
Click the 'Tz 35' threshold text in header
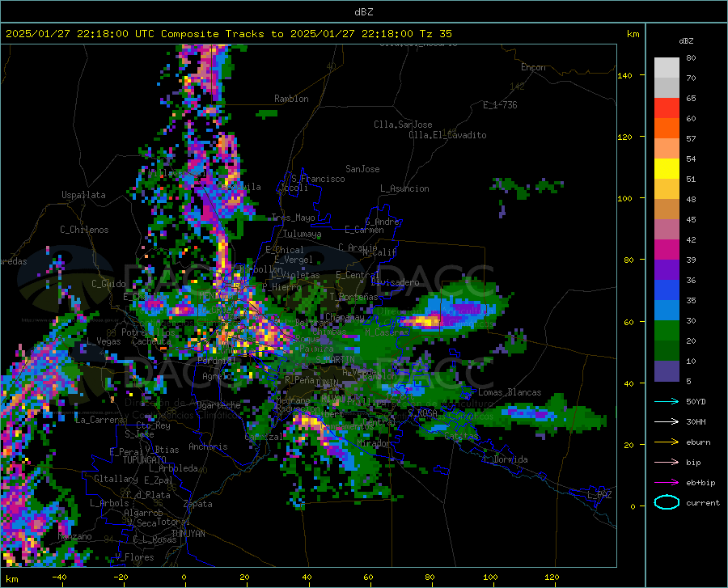(436, 34)
